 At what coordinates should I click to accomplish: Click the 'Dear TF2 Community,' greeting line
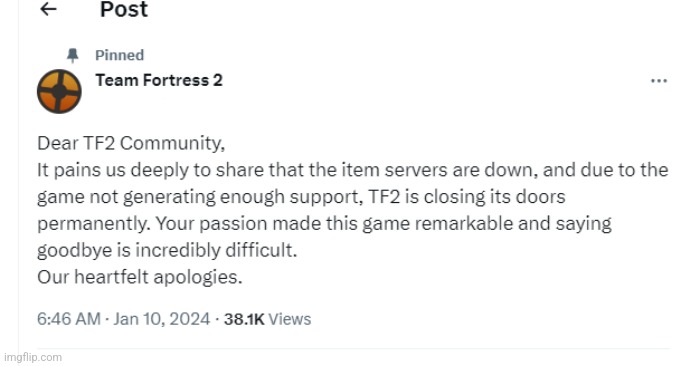[x=131, y=143]
